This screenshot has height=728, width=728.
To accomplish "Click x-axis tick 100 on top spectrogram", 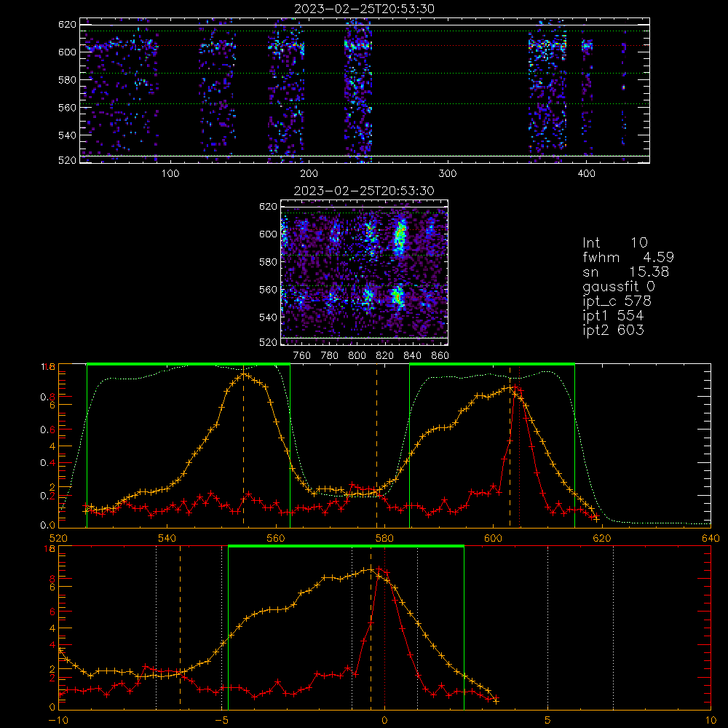I will (x=170, y=174).
